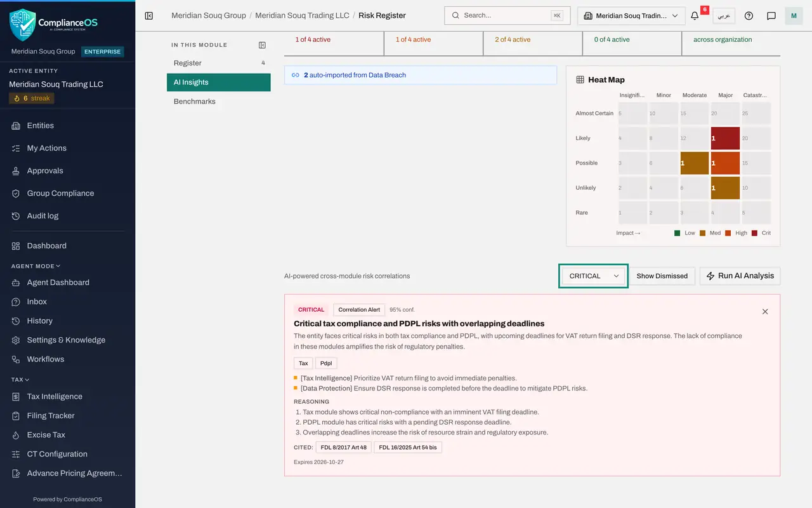Open the Register module tab

[219, 63]
